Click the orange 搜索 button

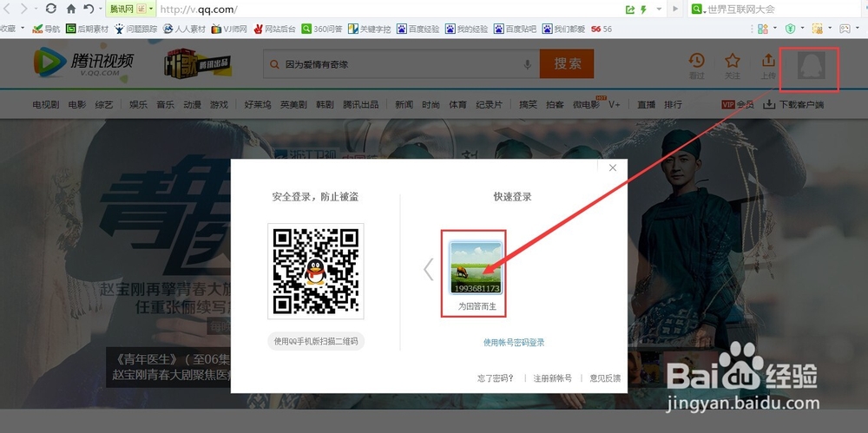(x=567, y=63)
